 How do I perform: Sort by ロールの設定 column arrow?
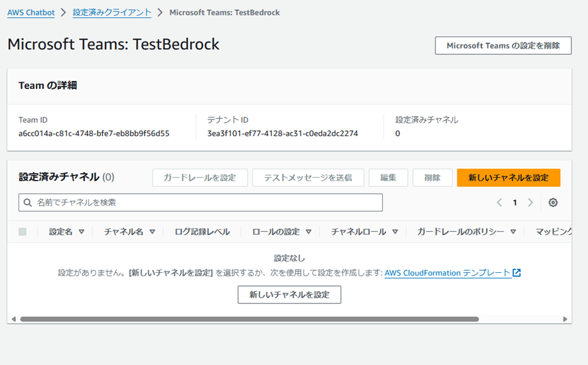[308, 232]
